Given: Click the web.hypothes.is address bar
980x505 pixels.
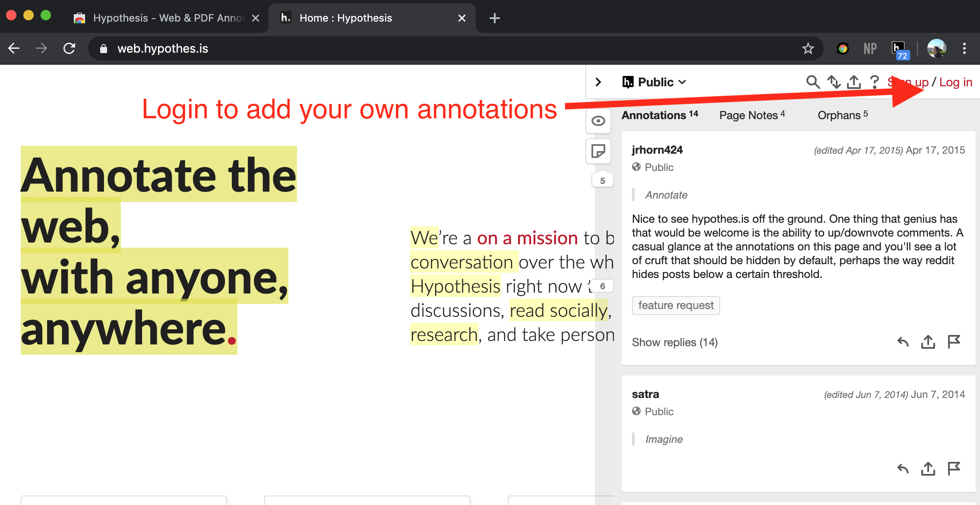Looking at the screenshot, I should pyautogui.click(x=162, y=49).
